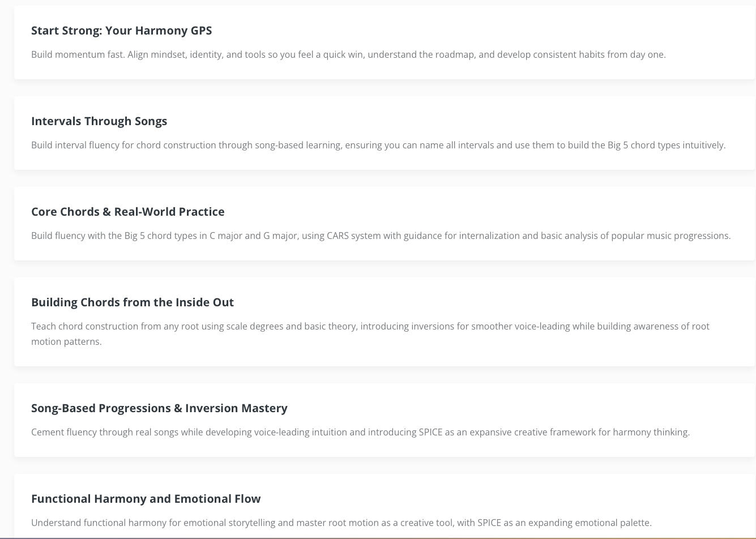Click the "Build interval fluency" description paragraph
This screenshot has width=756, height=539.
coord(378,146)
